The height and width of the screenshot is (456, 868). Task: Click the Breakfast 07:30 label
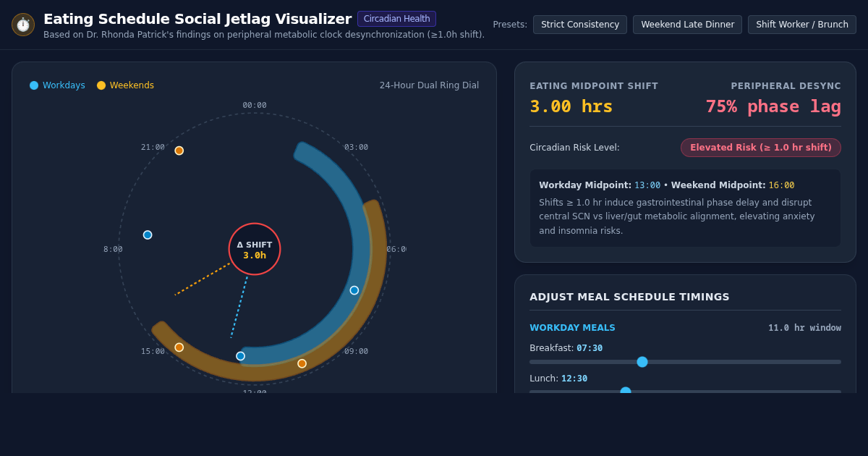566,348
